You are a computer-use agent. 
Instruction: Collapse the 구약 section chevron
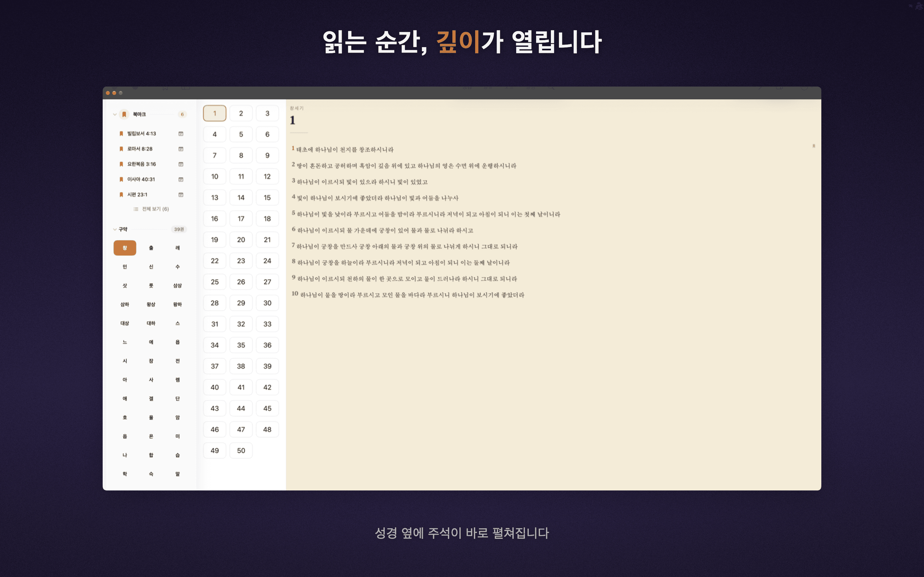point(115,229)
